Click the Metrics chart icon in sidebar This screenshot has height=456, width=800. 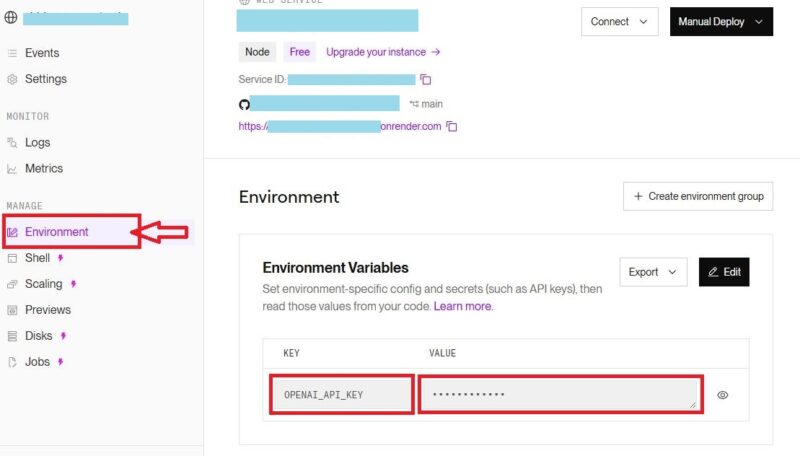tap(12, 169)
